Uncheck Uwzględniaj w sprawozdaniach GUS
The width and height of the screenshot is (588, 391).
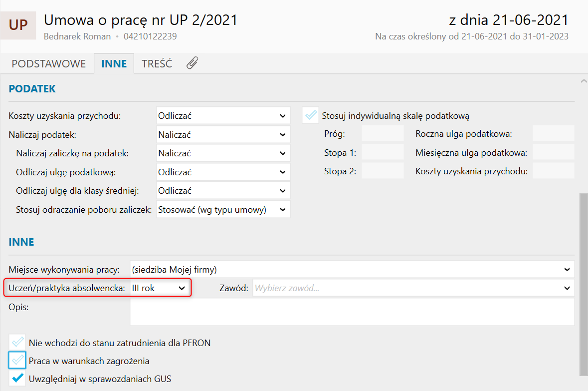pos(17,379)
